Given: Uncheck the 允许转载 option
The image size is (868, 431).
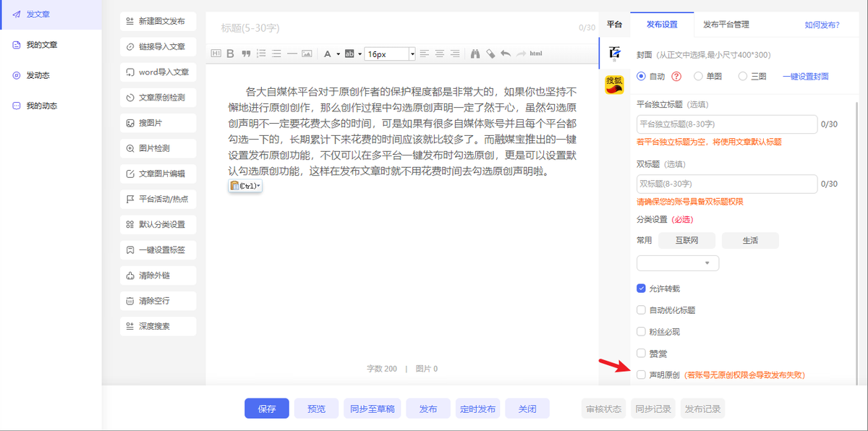Looking at the screenshot, I should (x=640, y=287).
